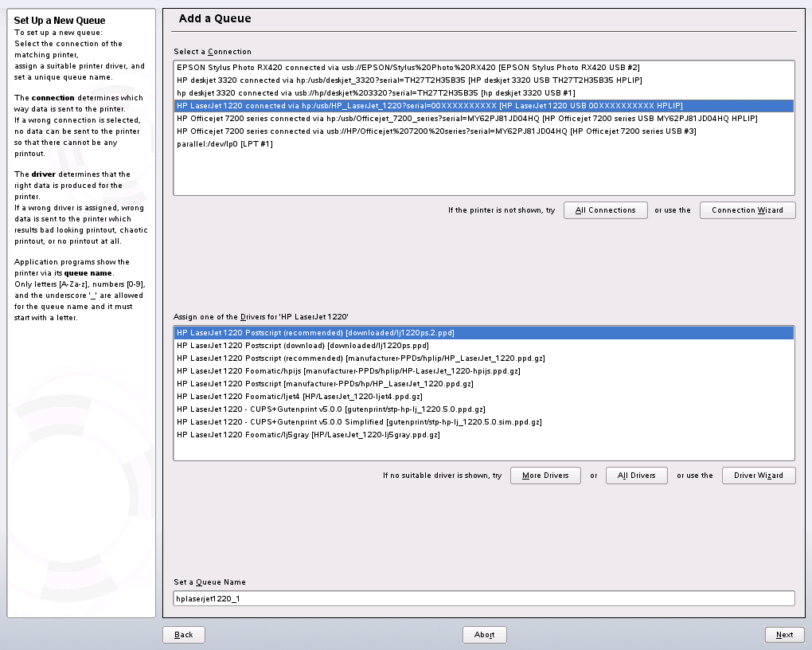
Task: Choose Foomatic/ljet4 driver entry
Action: (299, 397)
